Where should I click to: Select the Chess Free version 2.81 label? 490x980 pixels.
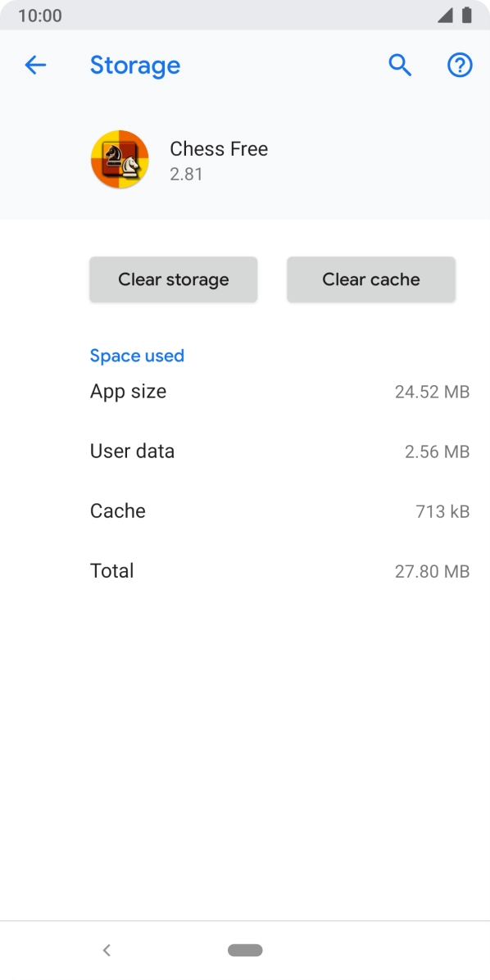(x=186, y=174)
